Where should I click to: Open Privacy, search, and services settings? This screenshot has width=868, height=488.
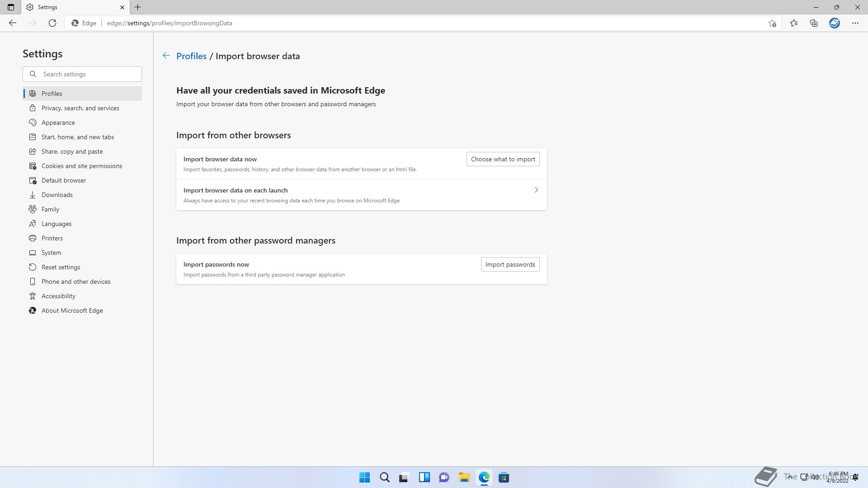(82, 108)
